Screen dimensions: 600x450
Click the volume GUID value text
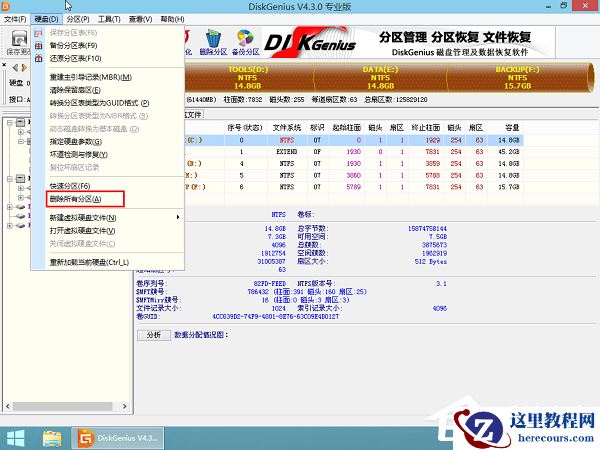pyautogui.click(x=276, y=317)
